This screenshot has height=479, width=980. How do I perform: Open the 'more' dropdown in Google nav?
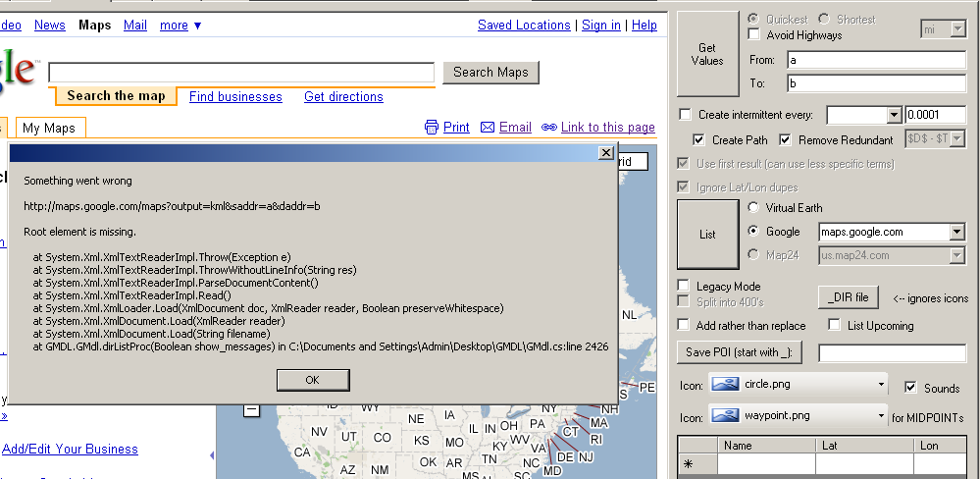pyautogui.click(x=181, y=25)
